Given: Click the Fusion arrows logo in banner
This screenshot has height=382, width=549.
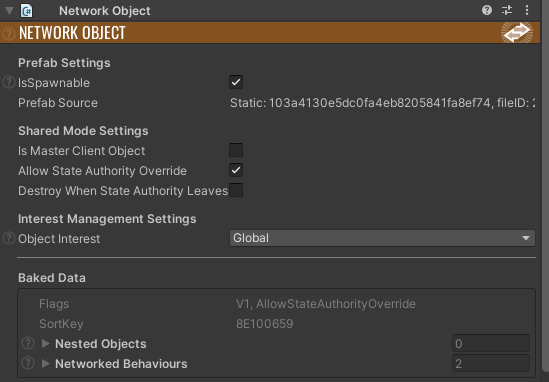Looking at the screenshot, I should pos(517,33).
